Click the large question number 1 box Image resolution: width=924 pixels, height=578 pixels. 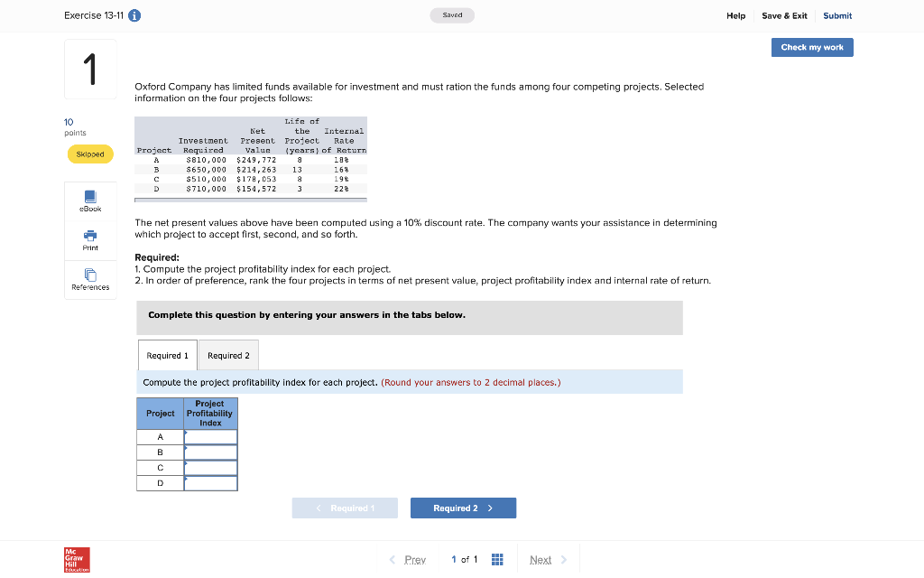[x=90, y=69]
